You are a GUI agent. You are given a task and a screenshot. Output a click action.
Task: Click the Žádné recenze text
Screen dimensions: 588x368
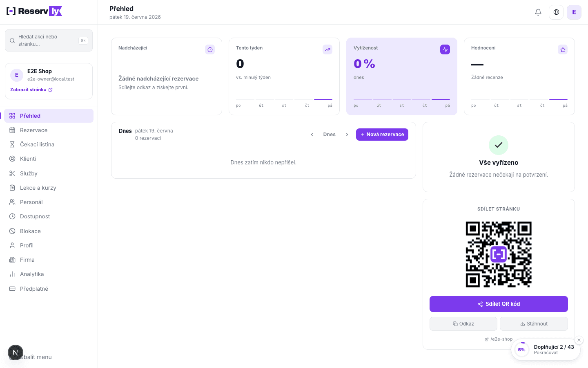(x=487, y=77)
